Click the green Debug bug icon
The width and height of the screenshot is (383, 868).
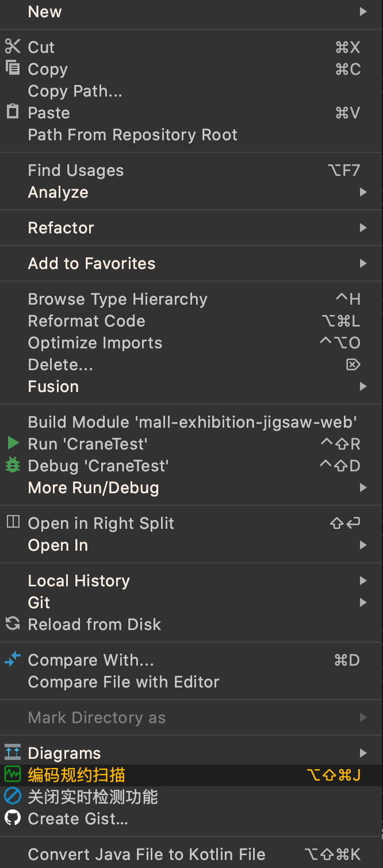(x=13, y=465)
